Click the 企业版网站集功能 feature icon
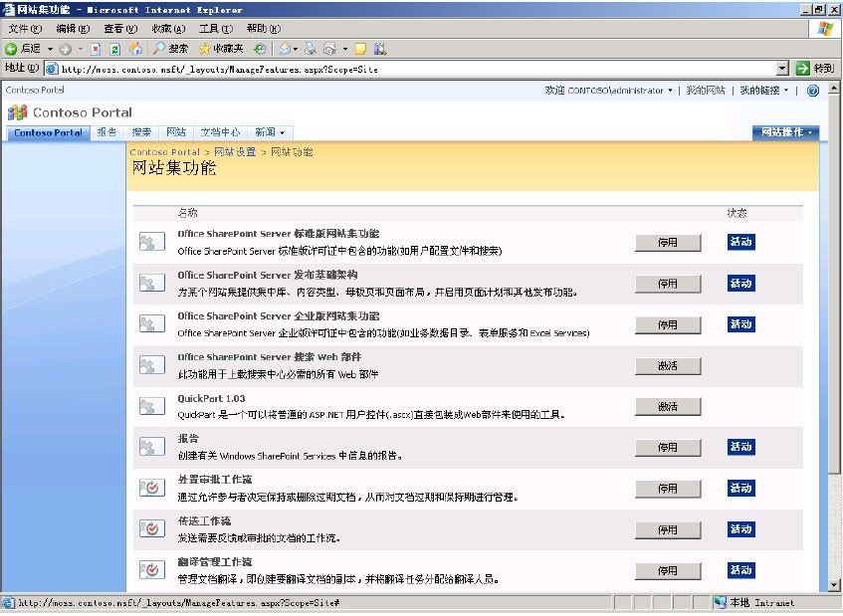This screenshot has height=616, width=843. 151,323
